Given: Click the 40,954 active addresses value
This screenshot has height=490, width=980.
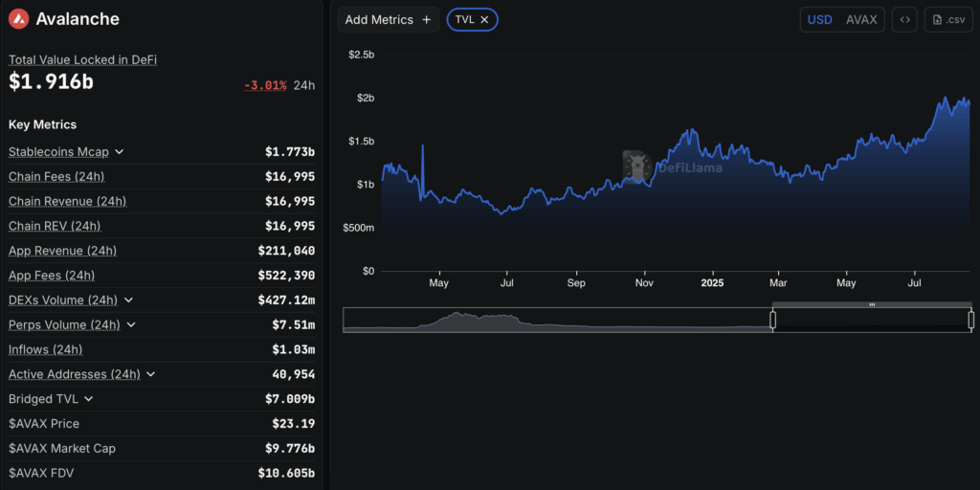Looking at the screenshot, I should tap(293, 374).
